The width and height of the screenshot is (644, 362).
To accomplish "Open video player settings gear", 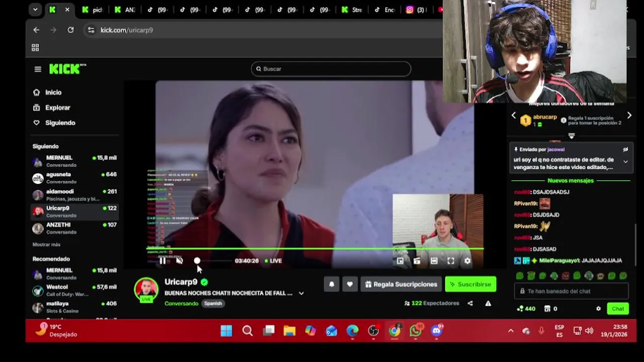I will point(467,261).
